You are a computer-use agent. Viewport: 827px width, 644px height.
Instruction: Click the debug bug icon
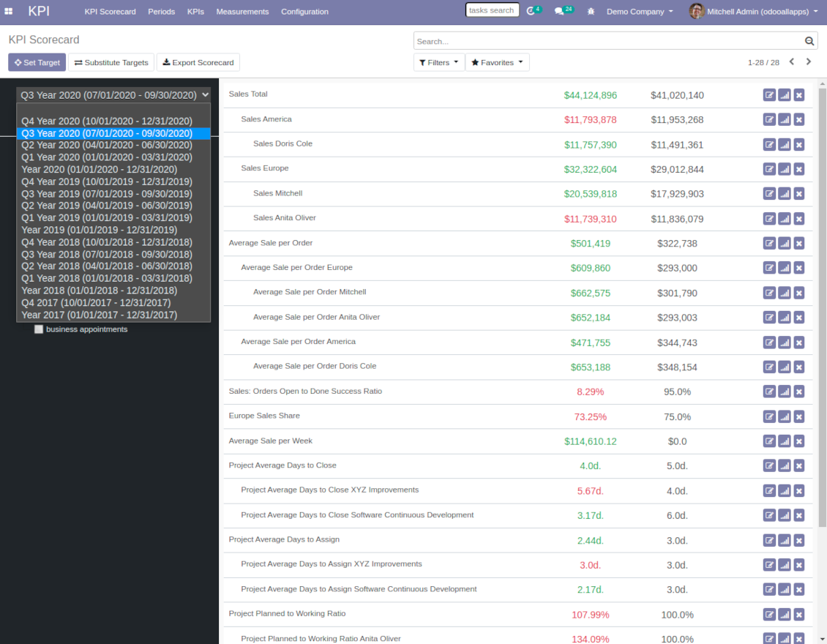coord(591,11)
